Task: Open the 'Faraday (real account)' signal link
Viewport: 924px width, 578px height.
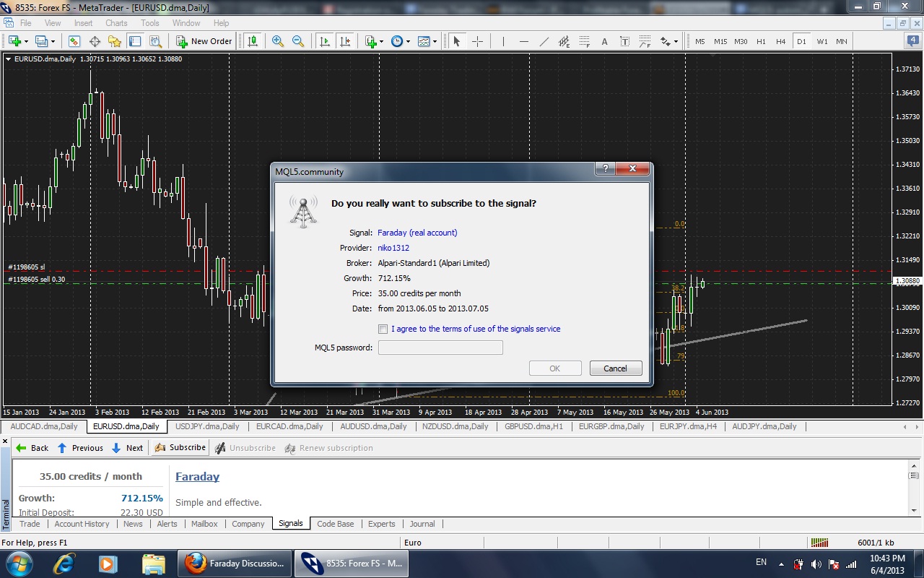Action: click(417, 233)
